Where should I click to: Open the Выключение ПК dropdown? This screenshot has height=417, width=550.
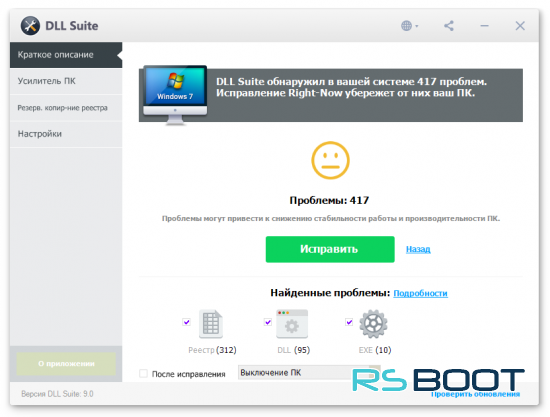(309, 372)
